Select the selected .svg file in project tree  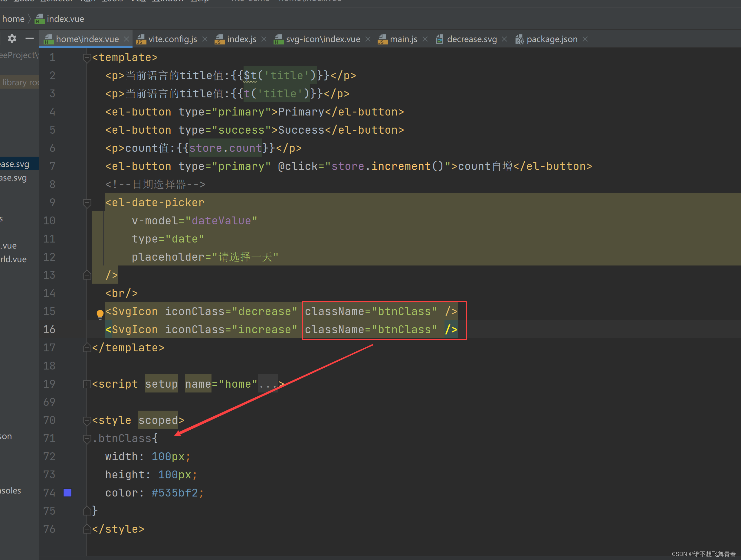pos(15,164)
